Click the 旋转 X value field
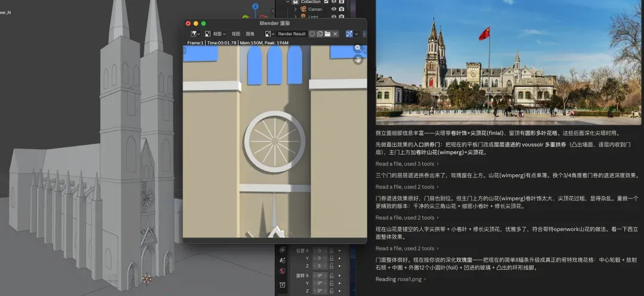644x296 pixels. (x=319, y=276)
